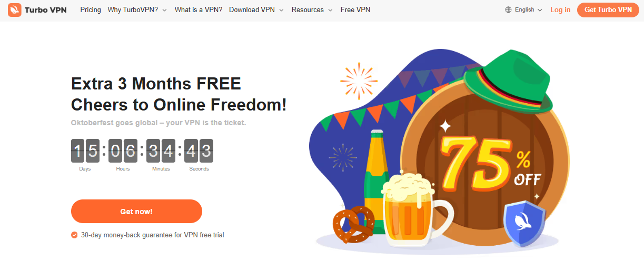Click the Get Turbo VPN button
The image size is (644, 271).
[608, 10]
